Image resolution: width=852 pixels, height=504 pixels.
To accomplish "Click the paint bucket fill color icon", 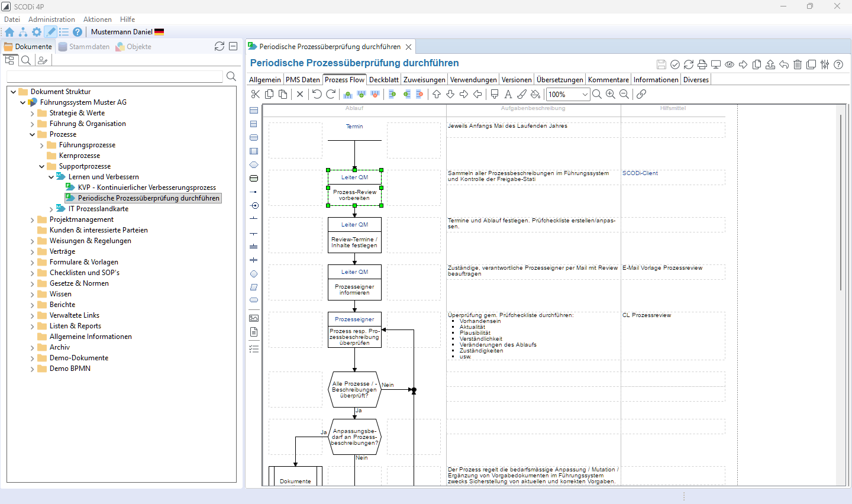I will (x=535, y=94).
